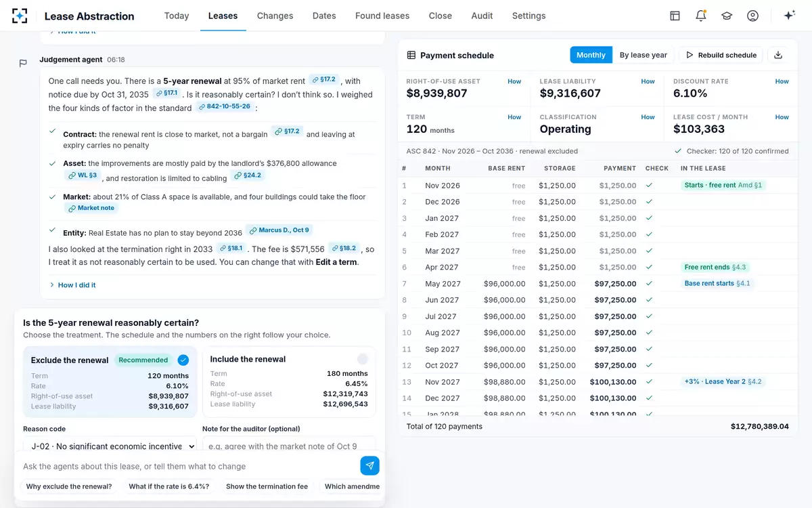Click the flag icon beside Judgement agent
Screen dimensions: 812x508
[23, 63]
